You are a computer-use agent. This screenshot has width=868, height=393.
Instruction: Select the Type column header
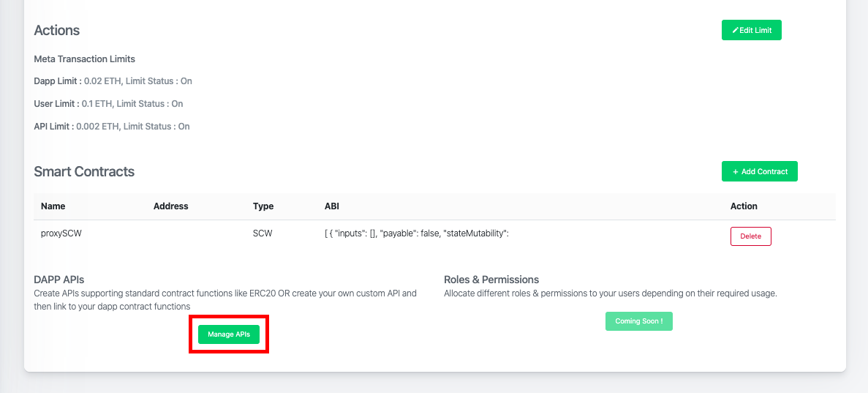tap(263, 206)
